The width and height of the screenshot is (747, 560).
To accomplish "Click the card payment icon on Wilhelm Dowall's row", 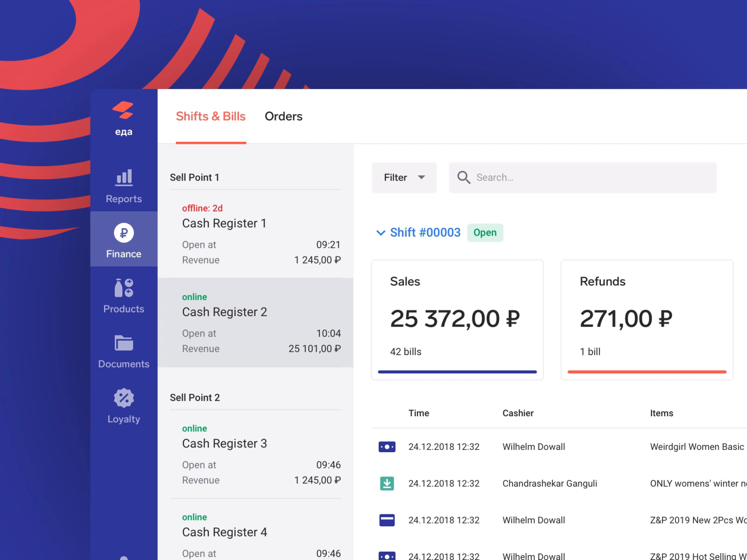I will (x=387, y=520).
